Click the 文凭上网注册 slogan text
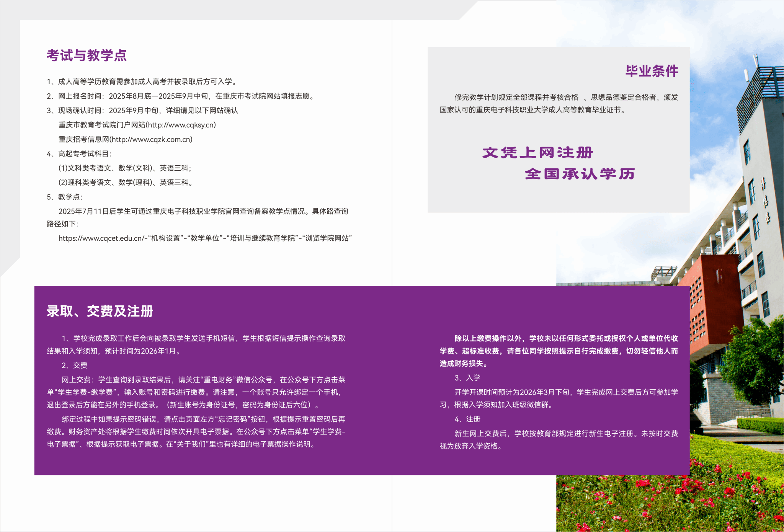This screenshot has width=784, height=532. click(537, 153)
